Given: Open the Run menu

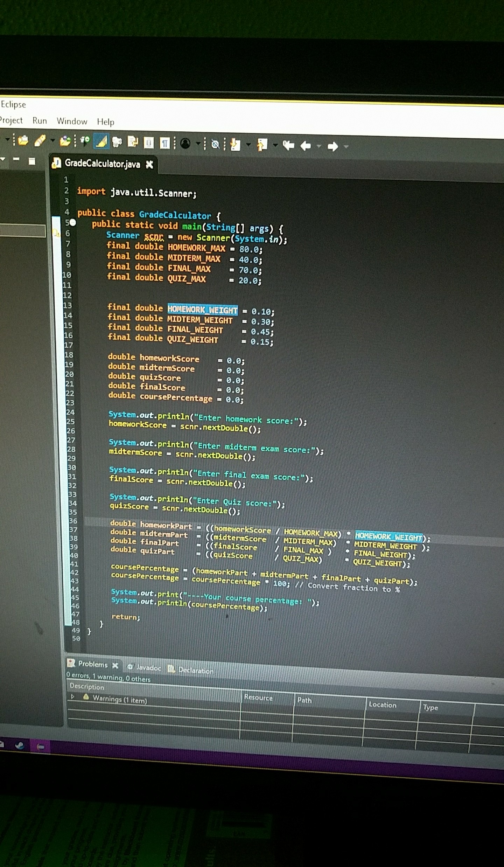Looking at the screenshot, I should point(40,121).
